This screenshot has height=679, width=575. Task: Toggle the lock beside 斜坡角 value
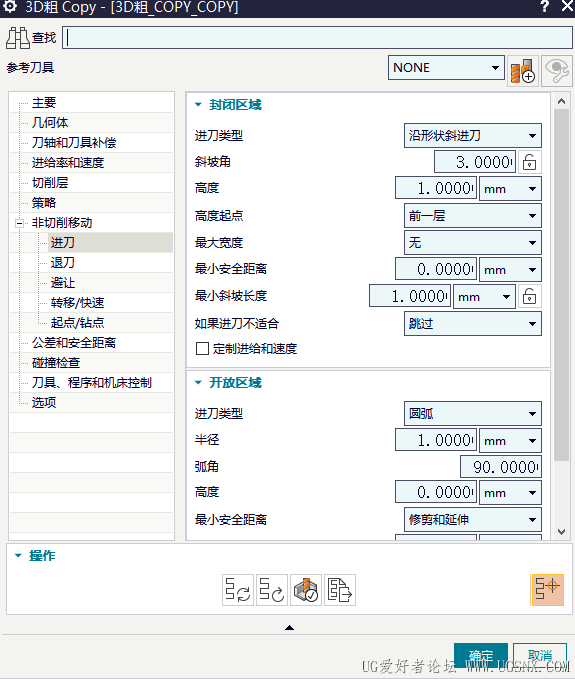529,162
